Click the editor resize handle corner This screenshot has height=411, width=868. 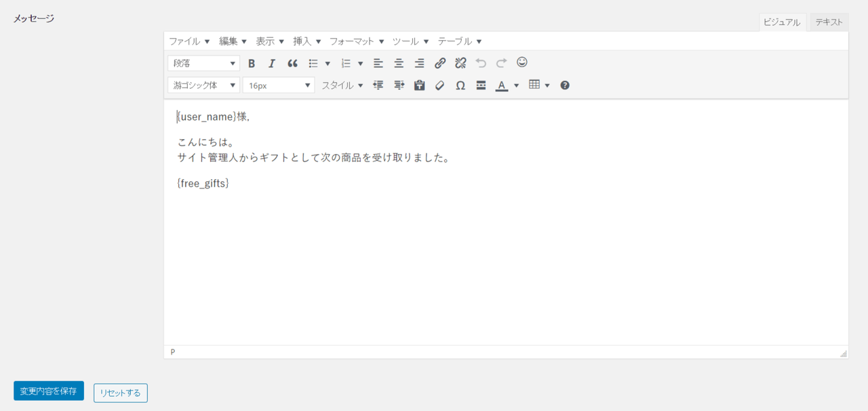coord(843,353)
